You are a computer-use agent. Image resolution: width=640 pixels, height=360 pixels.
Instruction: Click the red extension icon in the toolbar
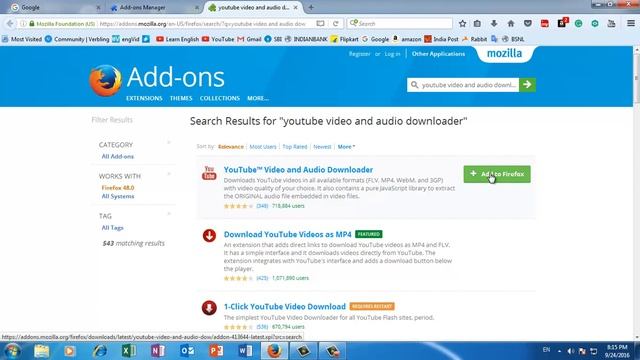(544, 24)
